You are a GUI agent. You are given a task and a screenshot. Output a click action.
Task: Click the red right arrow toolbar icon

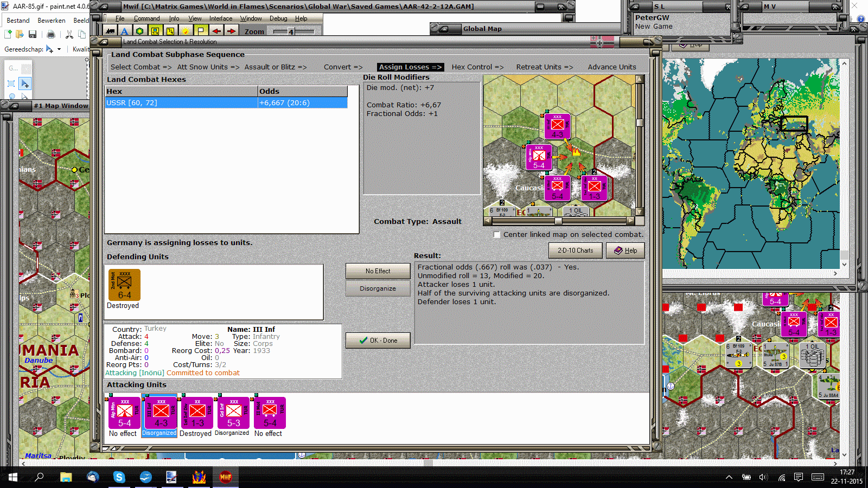tap(231, 31)
